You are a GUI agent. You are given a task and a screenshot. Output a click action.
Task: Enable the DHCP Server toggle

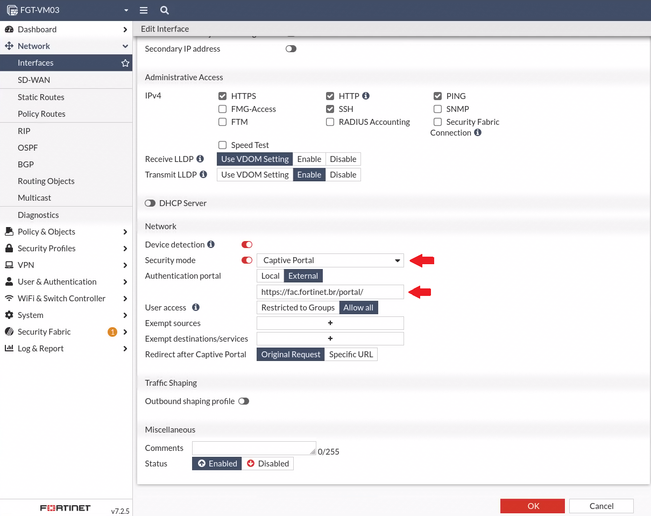click(150, 203)
